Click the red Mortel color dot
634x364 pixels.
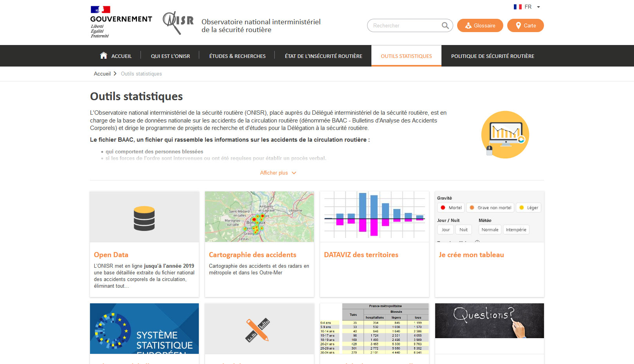coord(443,207)
